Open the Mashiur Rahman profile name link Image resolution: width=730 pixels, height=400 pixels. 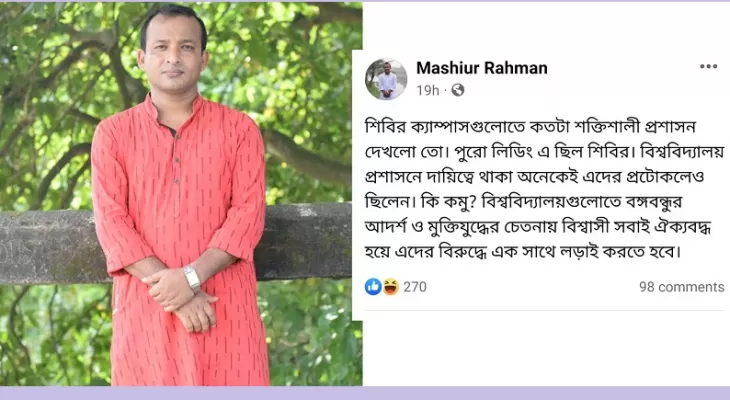(481, 68)
